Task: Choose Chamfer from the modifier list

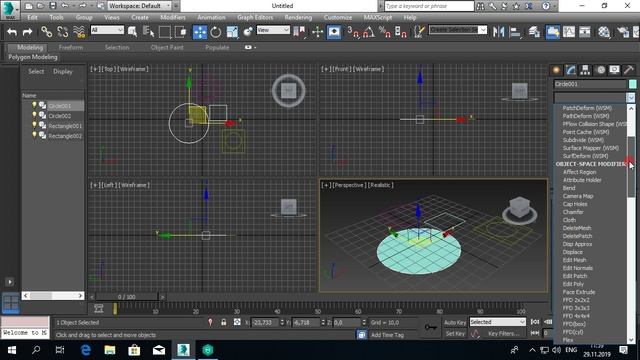Action: [573, 212]
